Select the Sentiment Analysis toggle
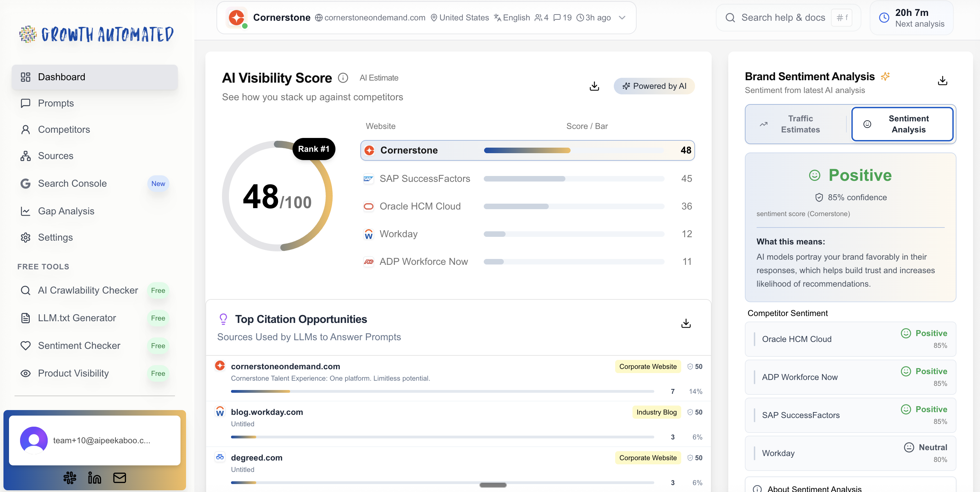The image size is (980, 492). pos(902,124)
